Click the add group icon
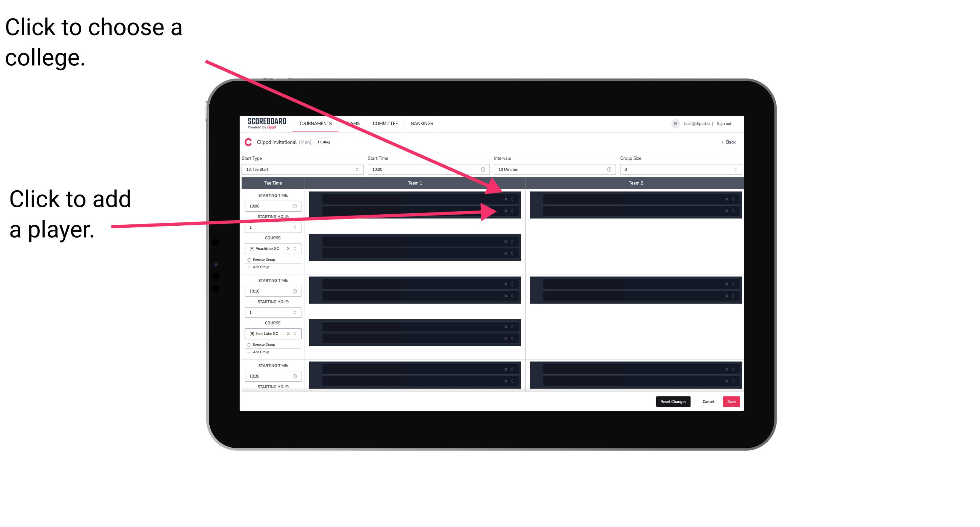Image resolution: width=980 pixels, height=527 pixels. tap(248, 267)
